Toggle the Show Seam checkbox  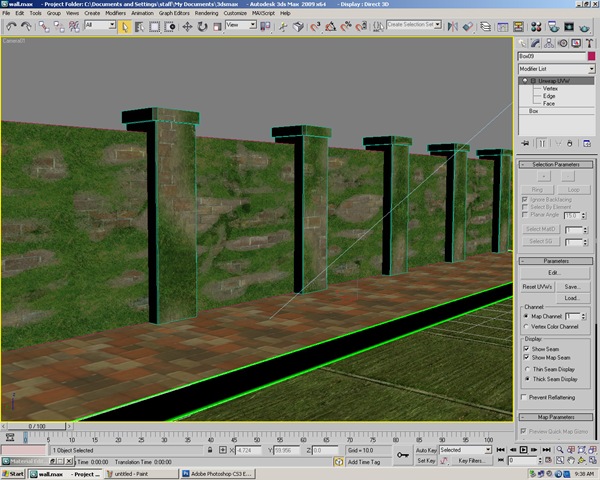[x=526, y=348]
